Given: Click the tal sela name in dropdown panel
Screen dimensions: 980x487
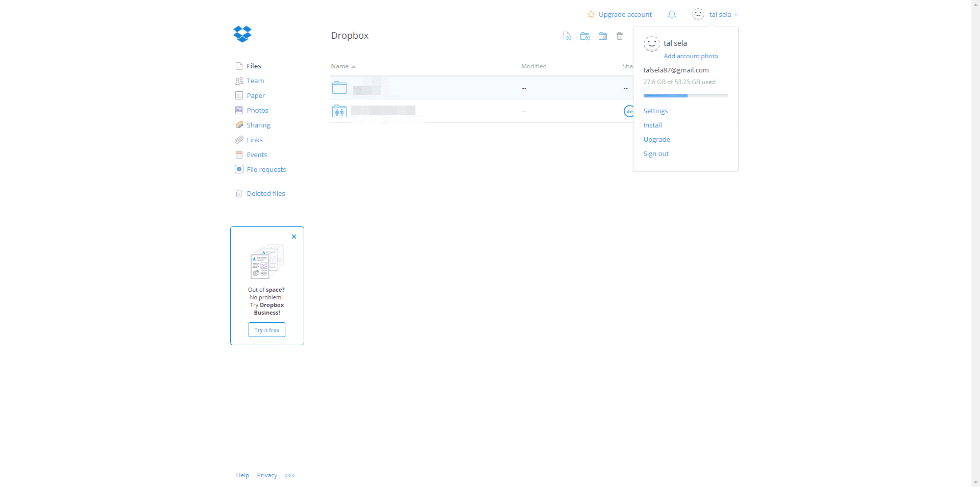Looking at the screenshot, I should pyautogui.click(x=675, y=43).
